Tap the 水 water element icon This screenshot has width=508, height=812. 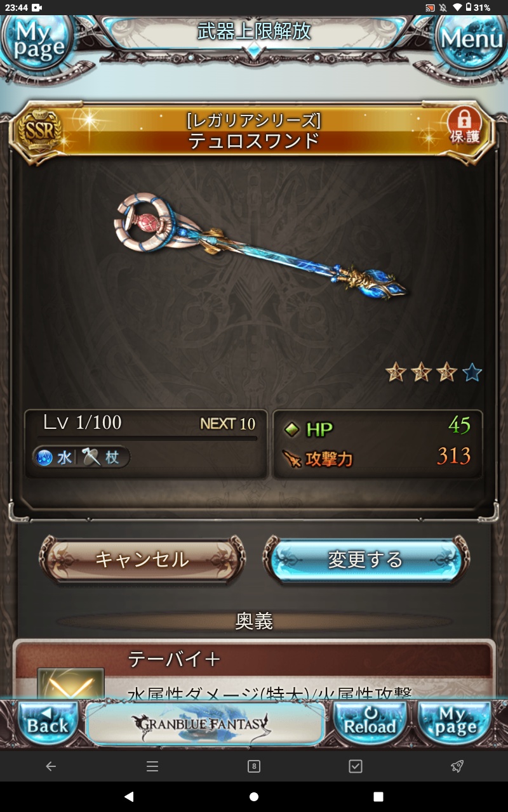(x=44, y=457)
